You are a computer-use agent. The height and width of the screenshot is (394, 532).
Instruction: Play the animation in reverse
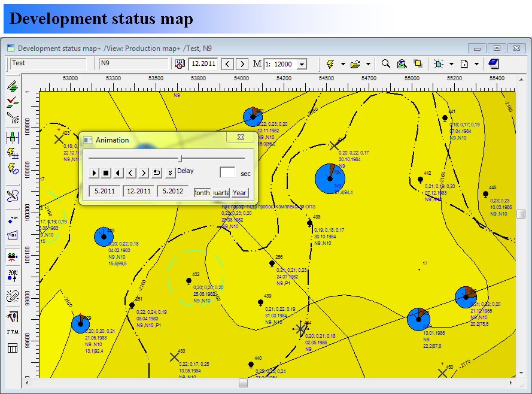point(118,173)
